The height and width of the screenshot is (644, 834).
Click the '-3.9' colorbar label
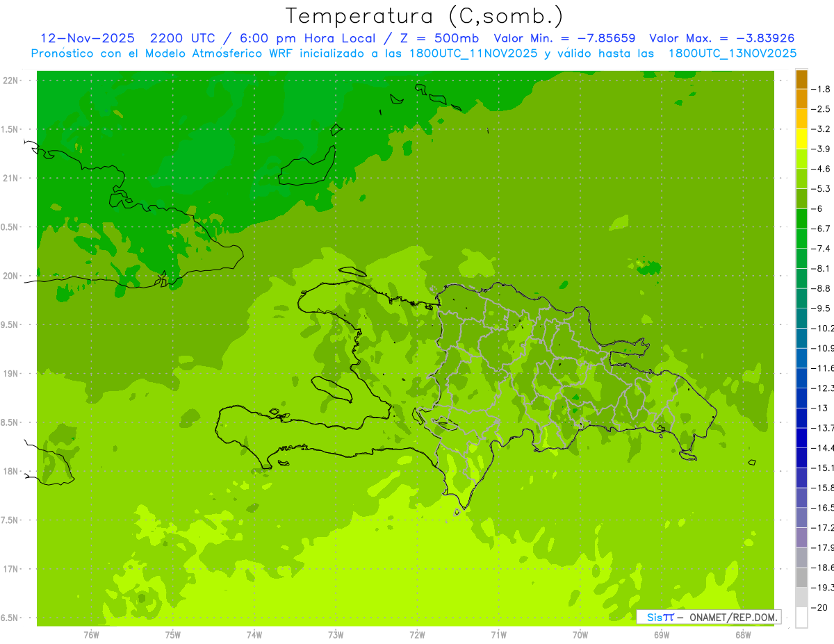pyautogui.click(x=821, y=149)
